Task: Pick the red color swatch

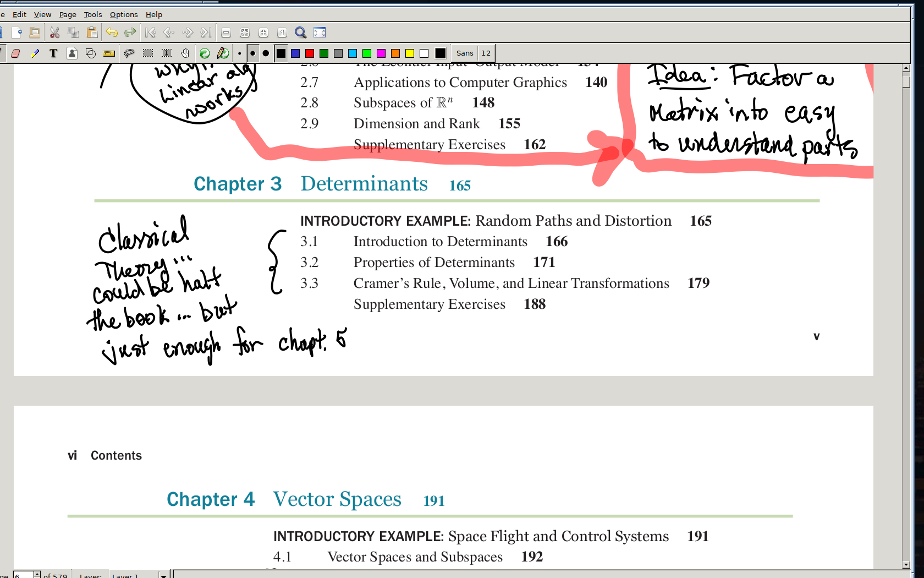Action: pyautogui.click(x=310, y=53)
